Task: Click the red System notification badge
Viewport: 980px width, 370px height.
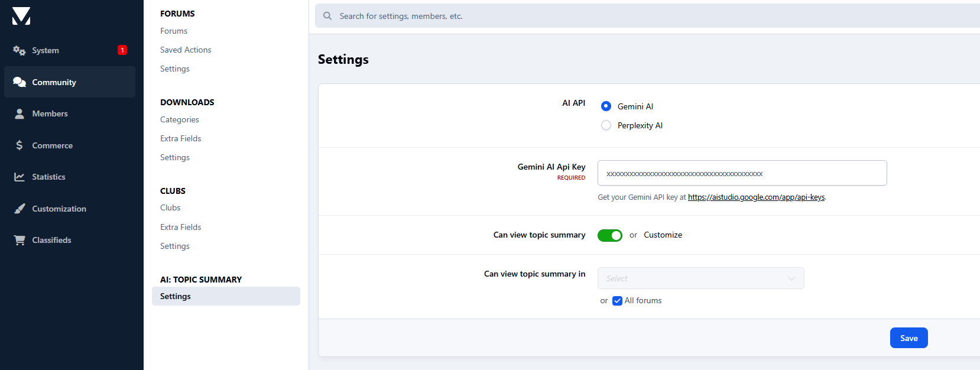Action: (122, 50)
